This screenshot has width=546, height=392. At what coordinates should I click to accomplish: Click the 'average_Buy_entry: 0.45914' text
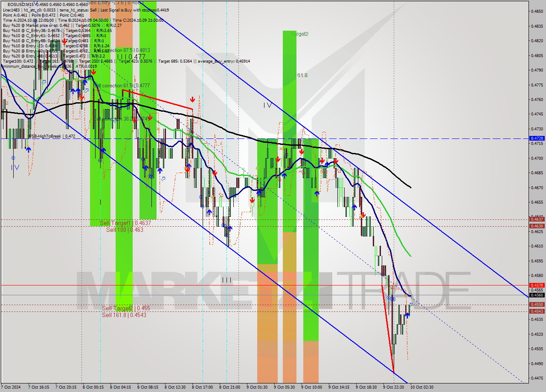tap(224, 61)
